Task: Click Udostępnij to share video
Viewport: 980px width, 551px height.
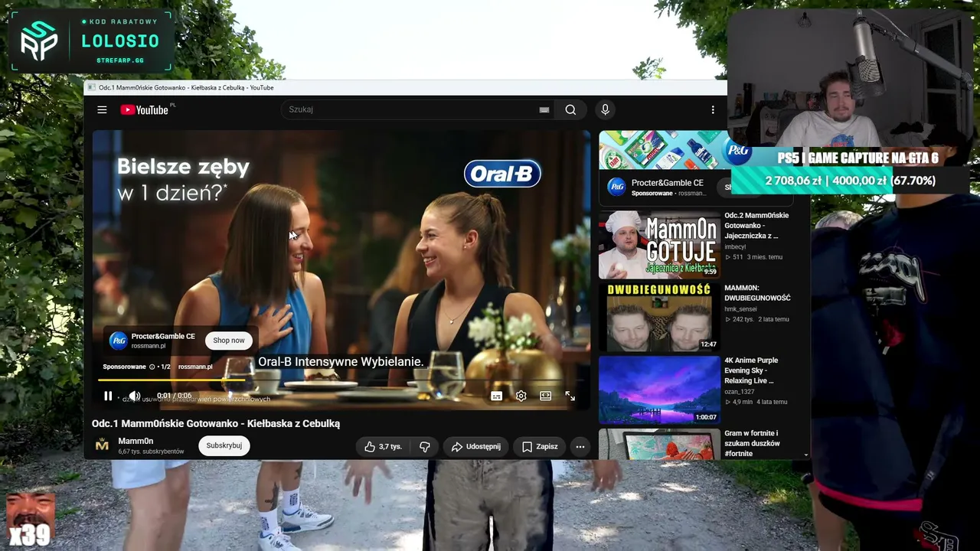Action: coord(475,446)
